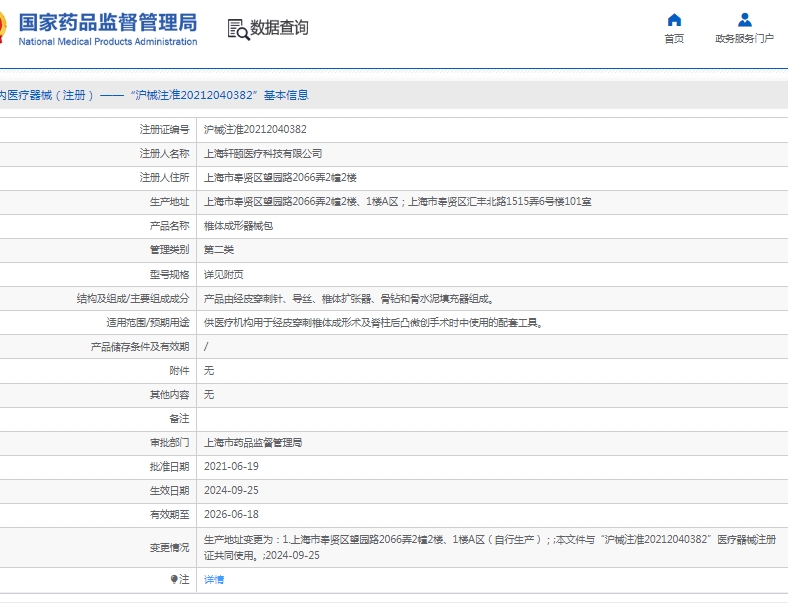788x603 pixels.
Task: Click the 产品名称 label
Action: (x=169, y=226)
